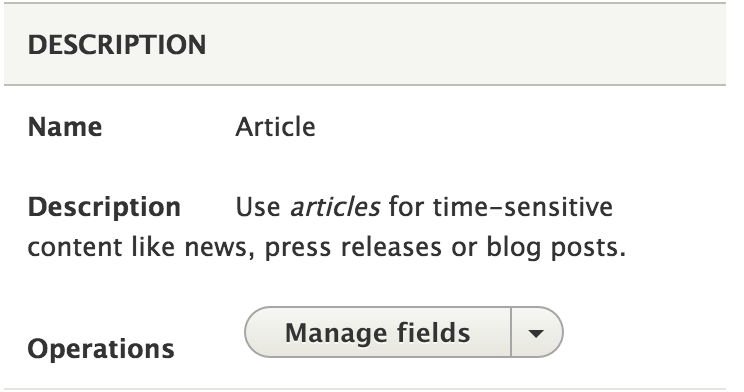Viewport: 744px width, 392px height.
Task: Open the Manage fields operations dropdown arrow
Action: coord(537,333)
